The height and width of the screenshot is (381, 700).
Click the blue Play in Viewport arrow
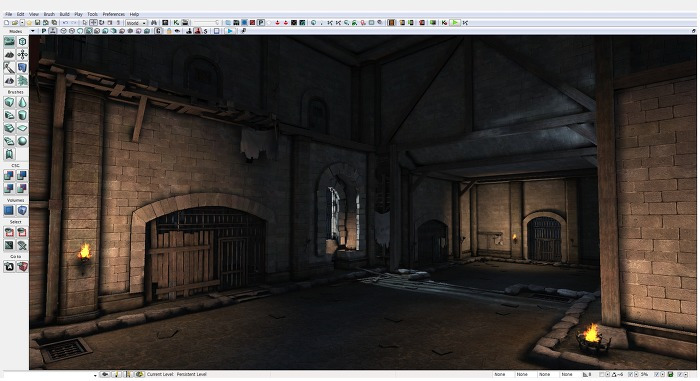tap(230, 31)
